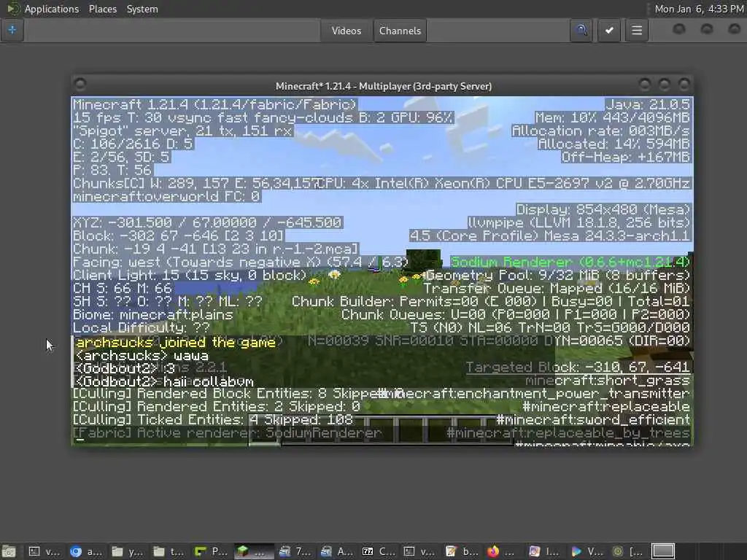Click the '<archsucks> wawa' chat message
The image size is (747, 560).
pyautogui.click(x=142, y=356)
